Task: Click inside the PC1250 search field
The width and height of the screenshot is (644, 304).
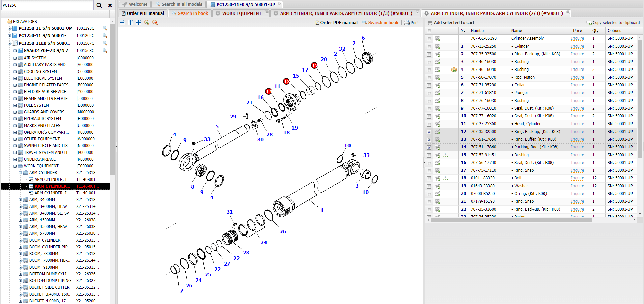Action: point(47,5)
